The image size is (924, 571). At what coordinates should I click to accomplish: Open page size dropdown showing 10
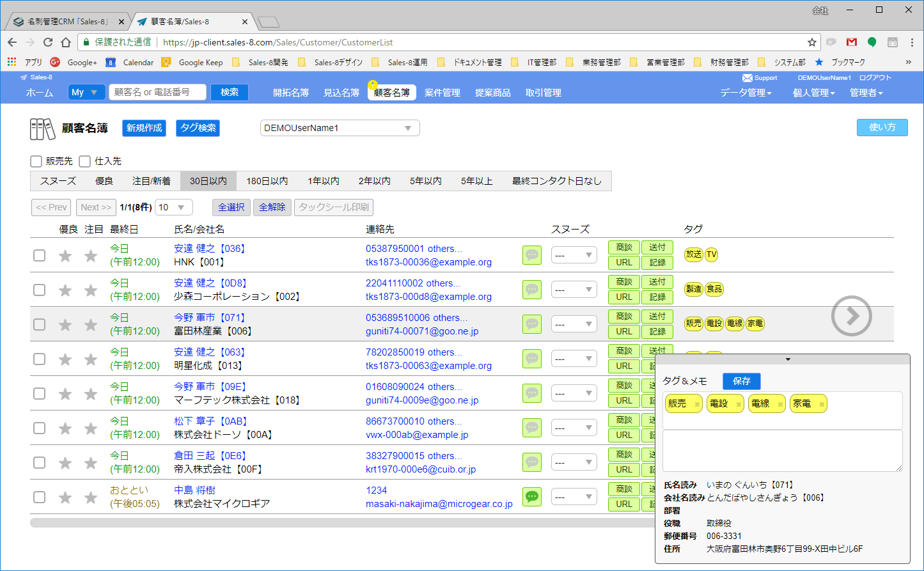(x=173, y=207)
